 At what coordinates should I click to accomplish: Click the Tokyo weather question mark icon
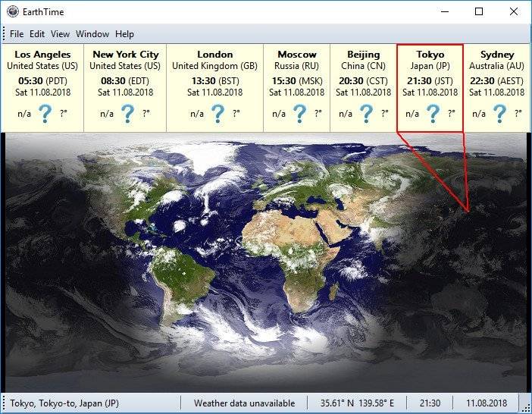[433, 113]
